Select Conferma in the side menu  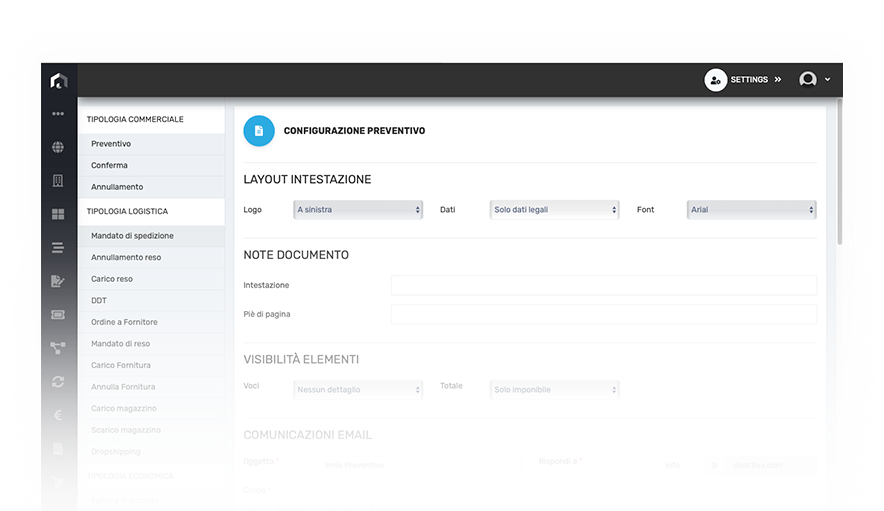pyautogui.click(x=151, y=165)
